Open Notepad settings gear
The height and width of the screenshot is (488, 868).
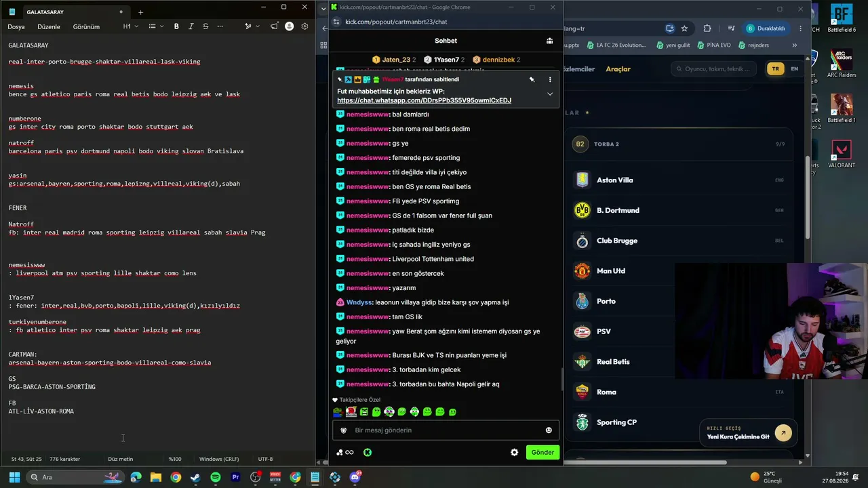[x=304, y=26]
